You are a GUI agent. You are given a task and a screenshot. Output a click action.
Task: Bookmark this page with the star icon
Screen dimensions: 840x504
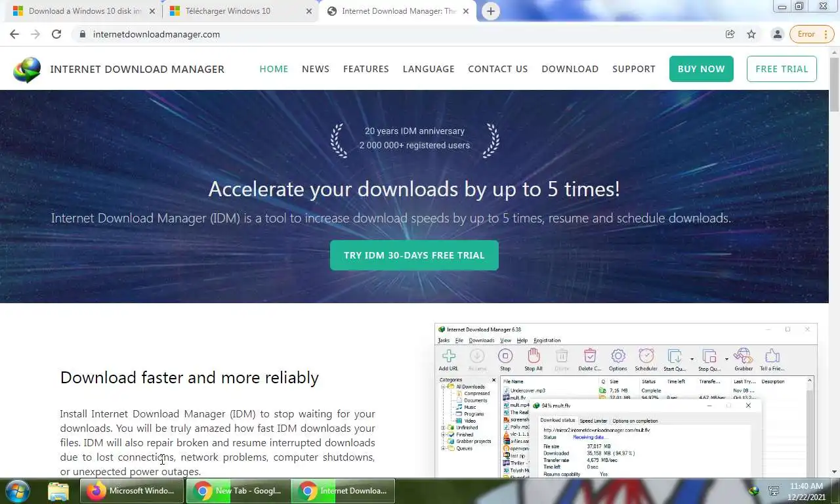coord(751,34)
